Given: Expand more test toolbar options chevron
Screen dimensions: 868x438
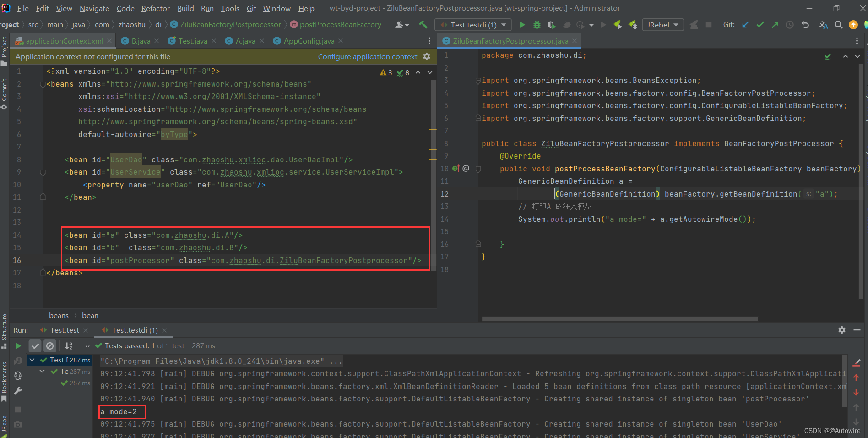Looking at the screenshot, I should click(87, 346).
